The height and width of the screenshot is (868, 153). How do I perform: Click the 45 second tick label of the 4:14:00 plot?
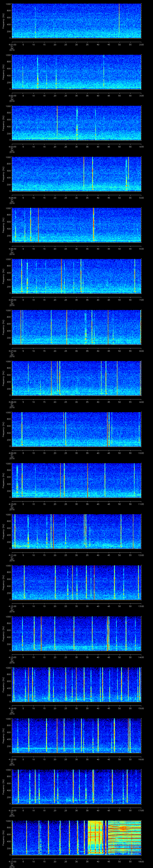(x=109, y=708)
